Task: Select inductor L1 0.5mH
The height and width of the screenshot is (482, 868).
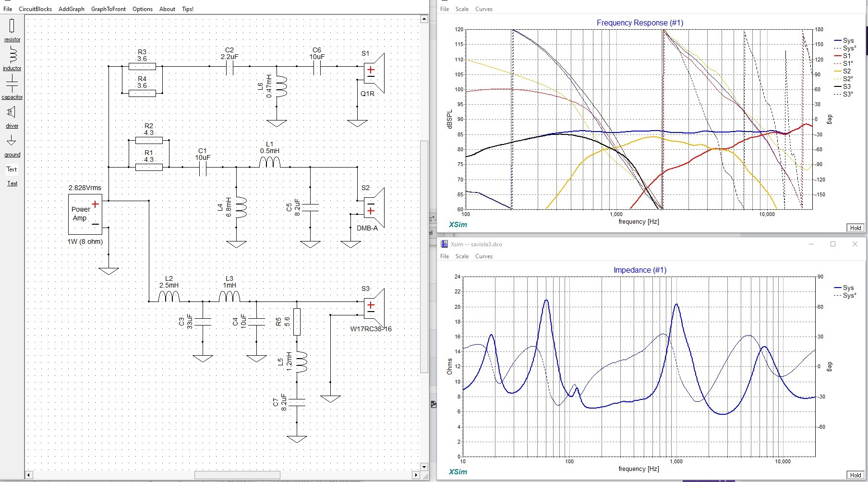Action: (270, 162)
